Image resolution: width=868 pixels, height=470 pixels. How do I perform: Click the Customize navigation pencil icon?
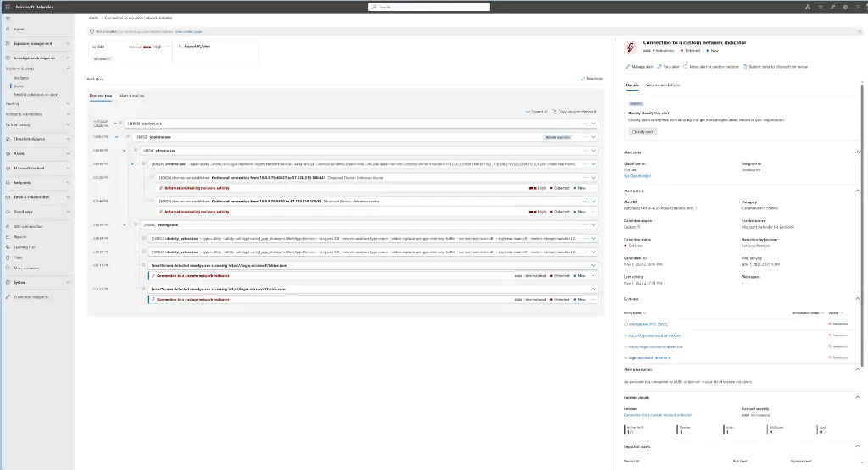tap(8, 297)
